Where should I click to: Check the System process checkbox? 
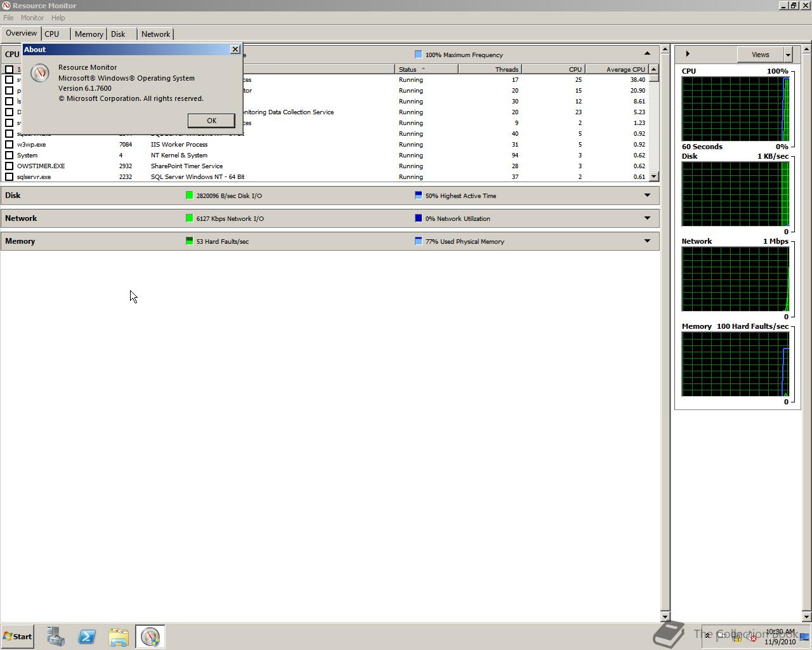pyautogui.click(x=9, y=156)
